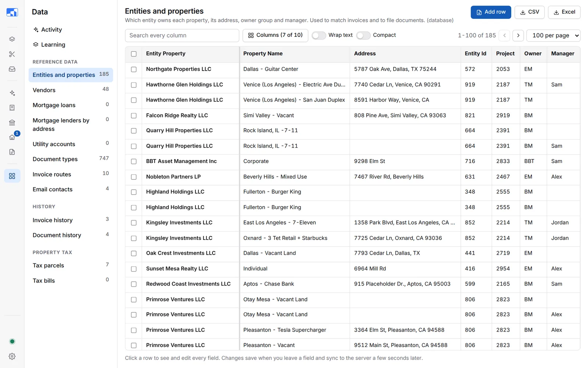Image resolution: width=588 pixels, height=368 pixels.
Task: Check the select-all header checkbox
Action: (134, 54)
